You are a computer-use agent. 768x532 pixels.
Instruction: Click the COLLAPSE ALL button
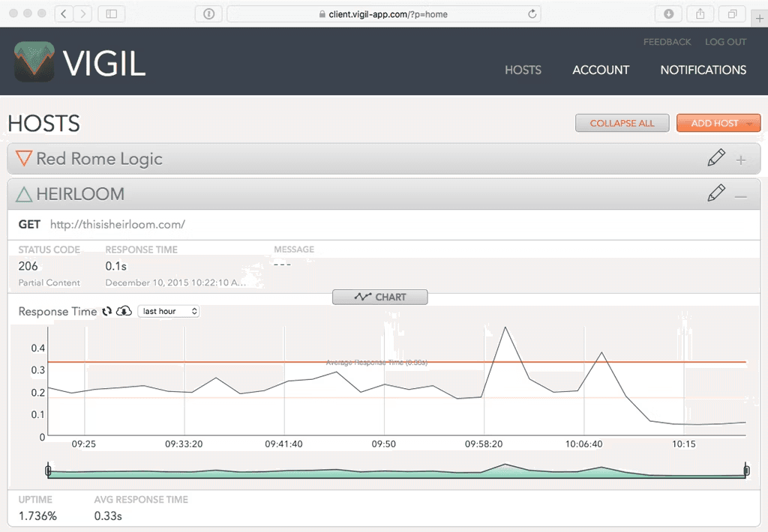click(622, 123)
